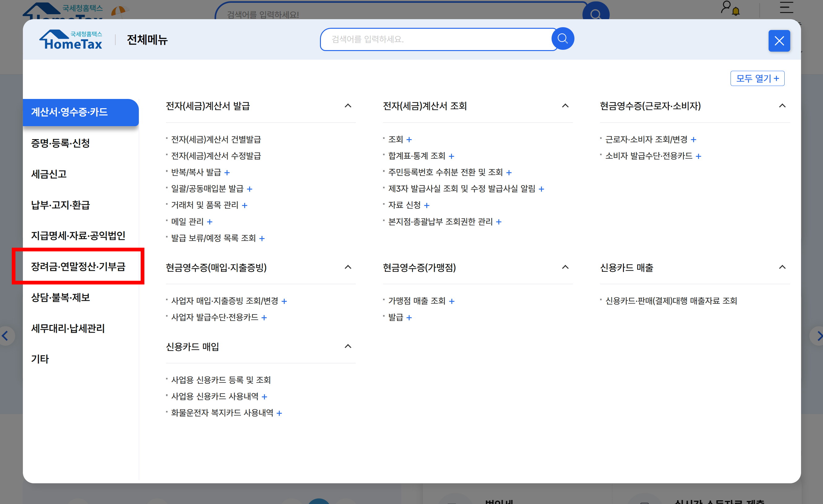Viewport: 823px width, 504px height.
Task: Click the menu search input field
Action: pyautogui.click(x=434, y=39)
